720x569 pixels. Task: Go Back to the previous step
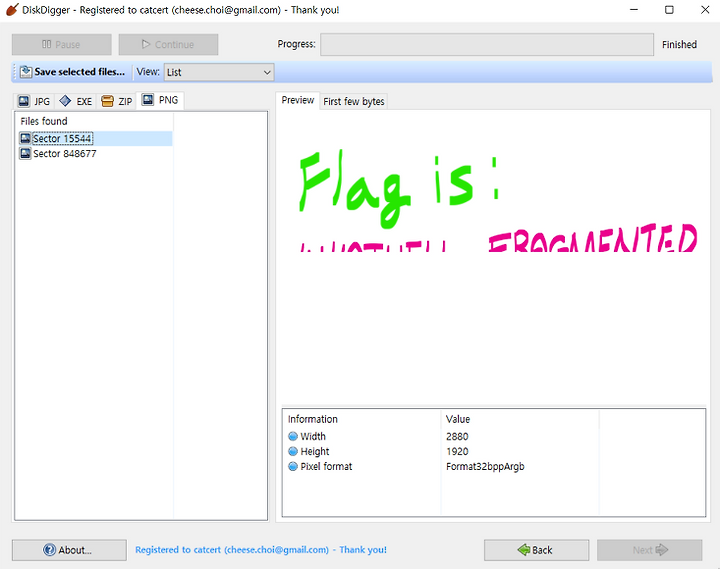click(x=536, y=550)
